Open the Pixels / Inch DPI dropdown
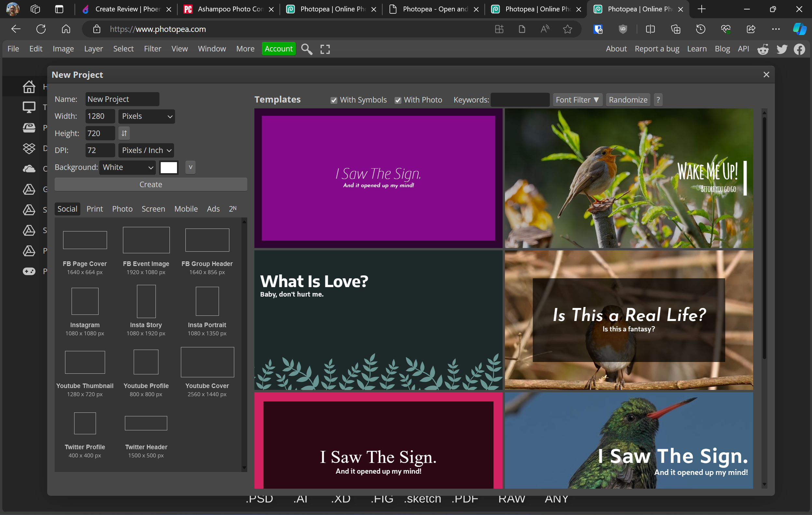This screenshot has height=515, width=812. pos(146,150)
